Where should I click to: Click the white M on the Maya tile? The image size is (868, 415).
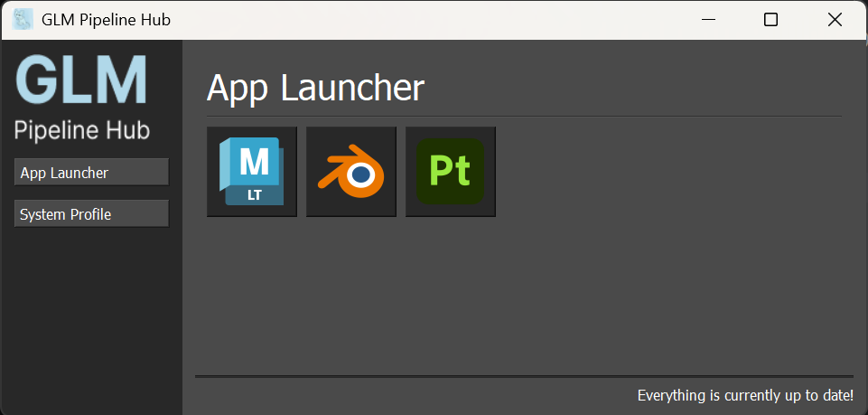tap(254, 162)
